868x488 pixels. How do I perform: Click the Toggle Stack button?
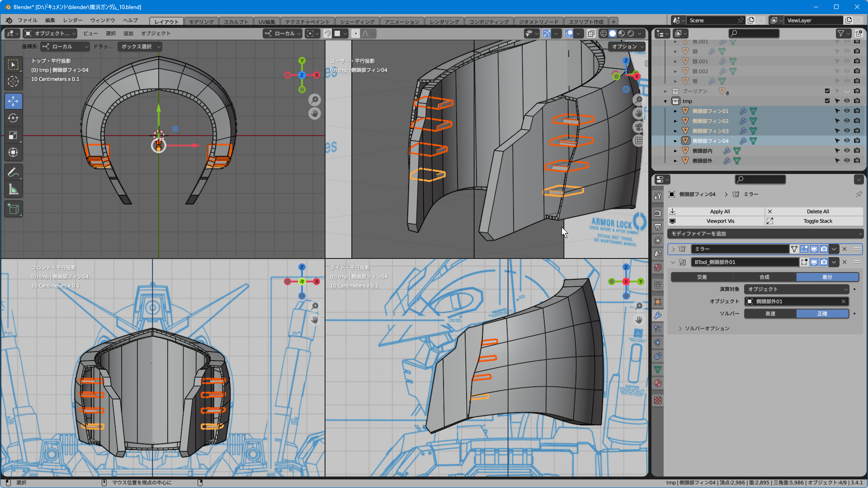(817, 221)
